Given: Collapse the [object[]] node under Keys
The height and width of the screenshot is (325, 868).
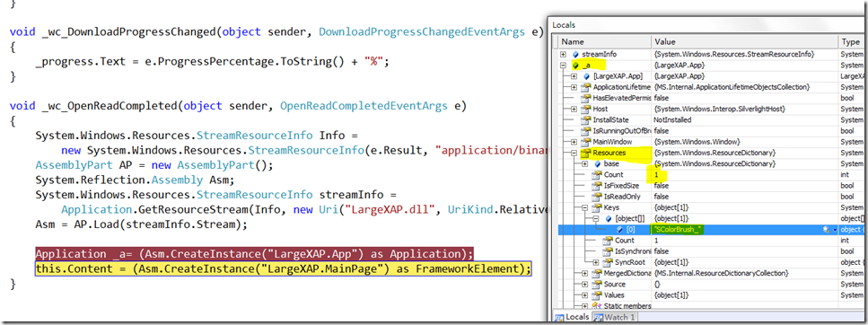Looking at the screenshot, I should click(x=596, y=219).
